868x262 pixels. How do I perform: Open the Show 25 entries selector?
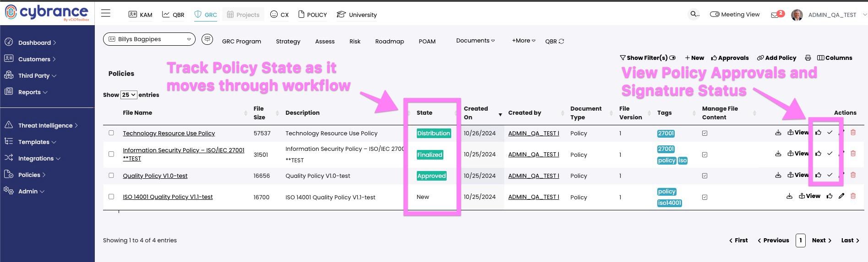pos(129,95)
